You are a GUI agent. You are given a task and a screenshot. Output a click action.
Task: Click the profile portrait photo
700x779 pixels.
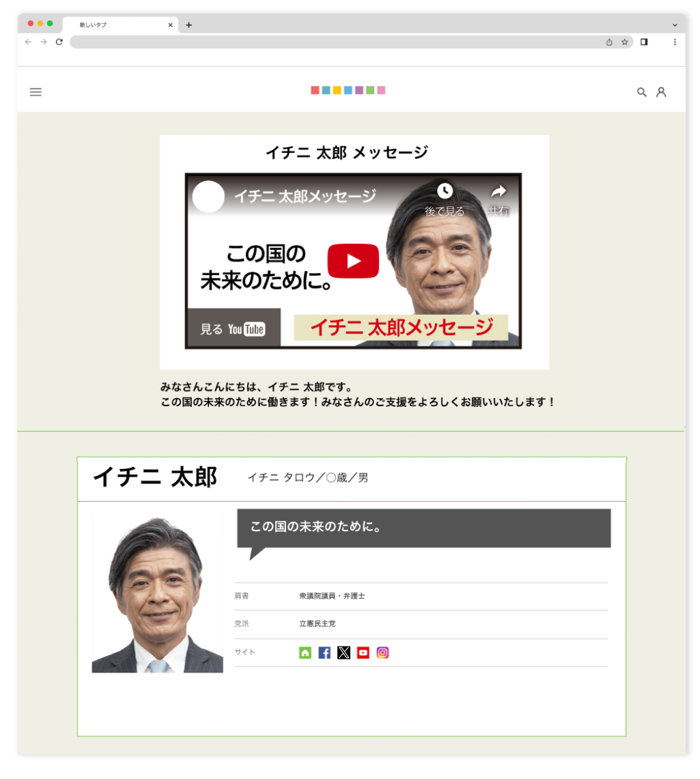pos(158,594)
